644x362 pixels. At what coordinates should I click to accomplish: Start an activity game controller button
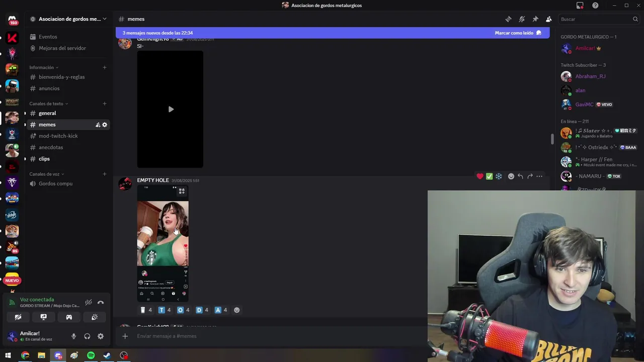click(x=69, y=317)
